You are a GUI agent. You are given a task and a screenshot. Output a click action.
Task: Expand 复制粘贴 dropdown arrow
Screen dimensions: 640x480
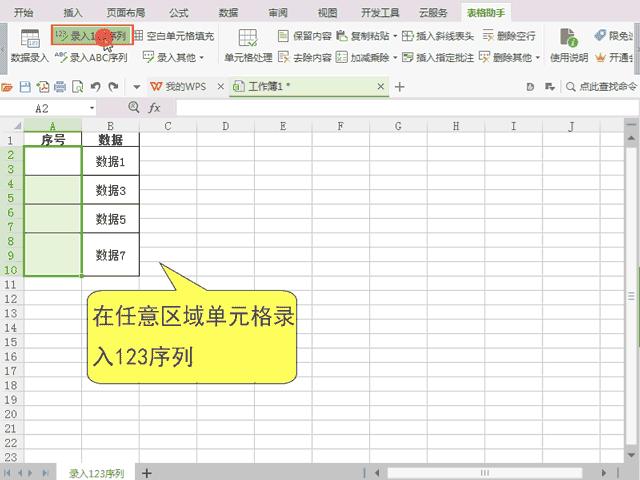point(395,36)
